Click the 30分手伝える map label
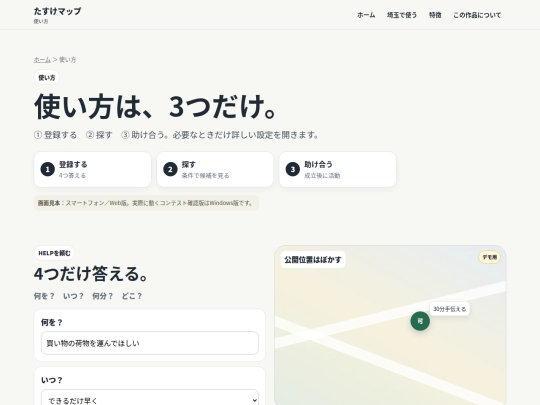Screen dimensions: 540x405 click(449, 309)
